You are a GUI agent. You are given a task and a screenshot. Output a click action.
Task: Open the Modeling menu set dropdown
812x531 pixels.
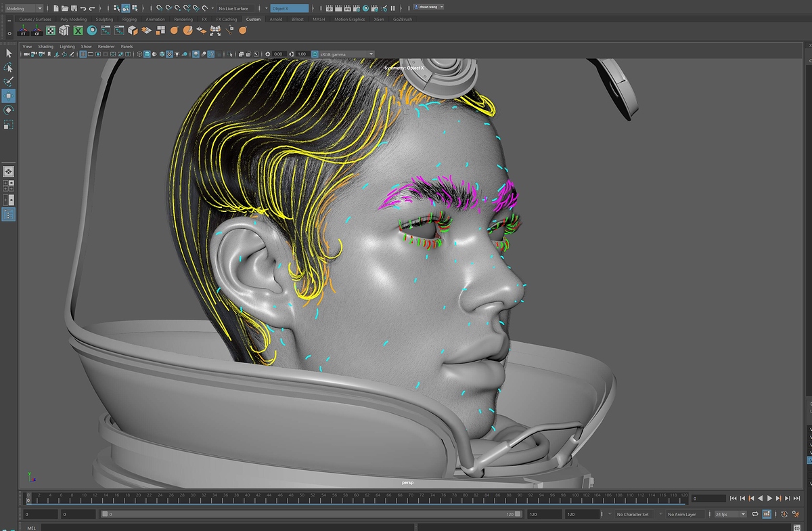tap(24, 8)
